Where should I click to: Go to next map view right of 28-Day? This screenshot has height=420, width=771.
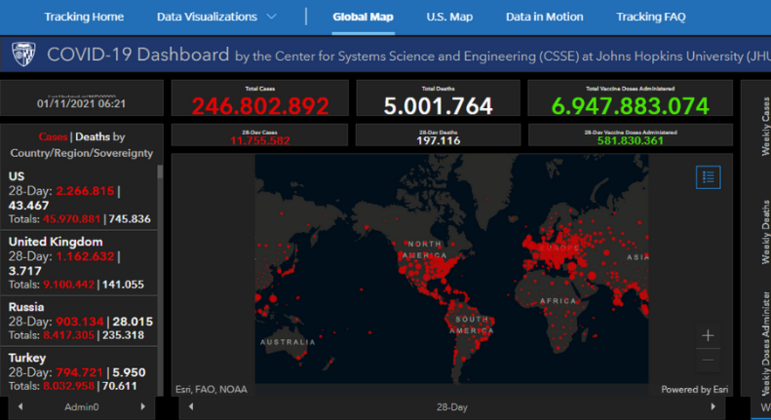coord(713,407)
